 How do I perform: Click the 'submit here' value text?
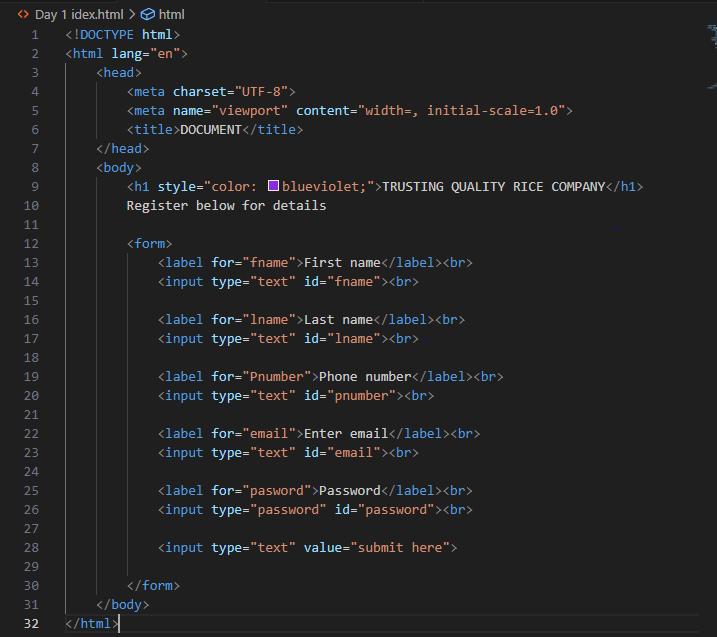click(x=400, y=547)
